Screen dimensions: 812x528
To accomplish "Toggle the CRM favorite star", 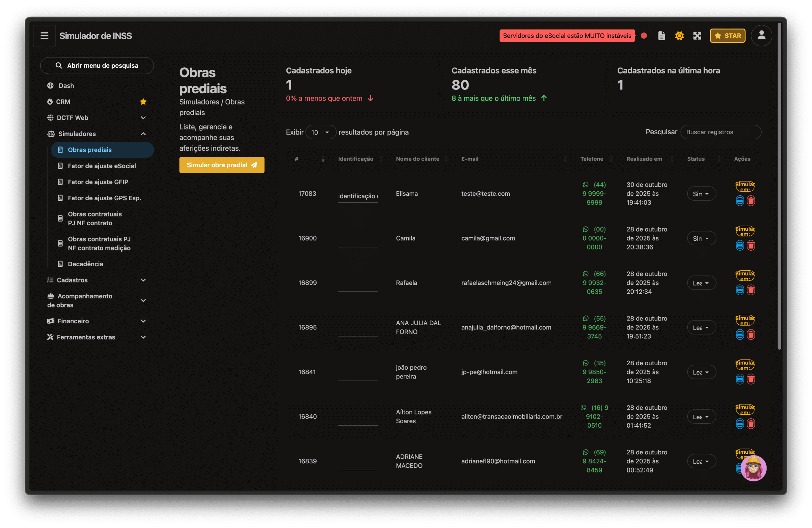I will tap(143, 102).
